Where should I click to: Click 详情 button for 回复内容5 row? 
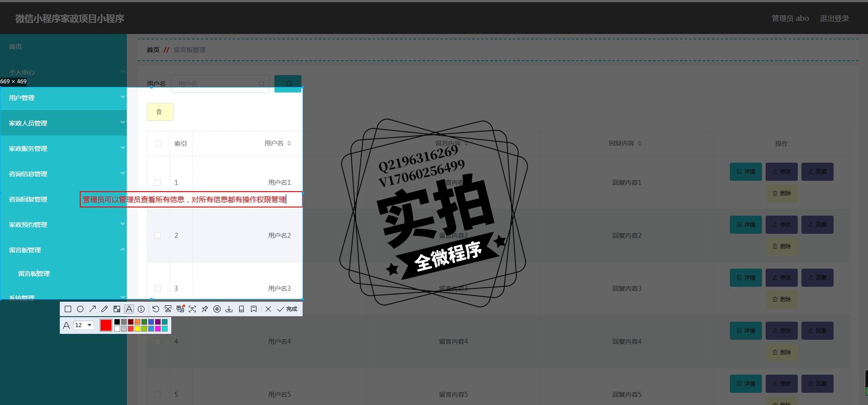746,384
